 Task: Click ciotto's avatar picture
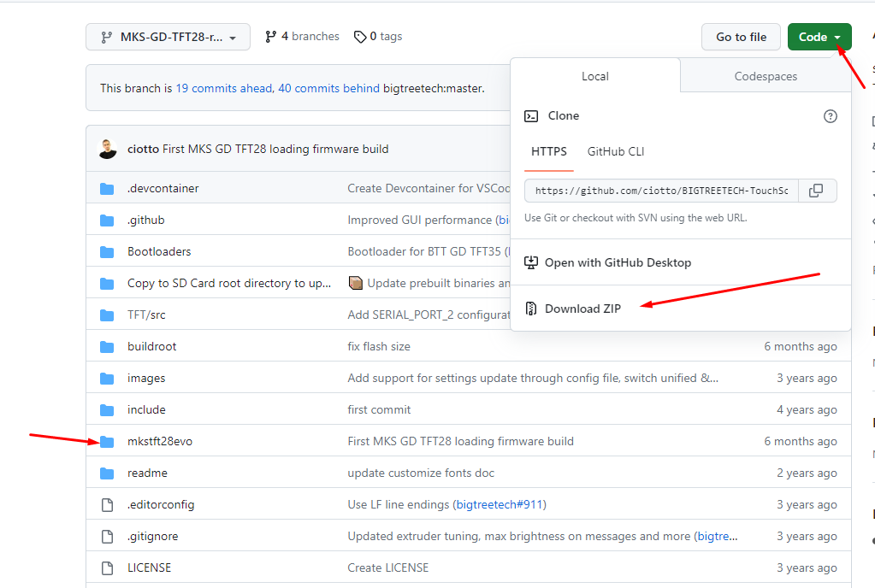click(x=107, y=149)
